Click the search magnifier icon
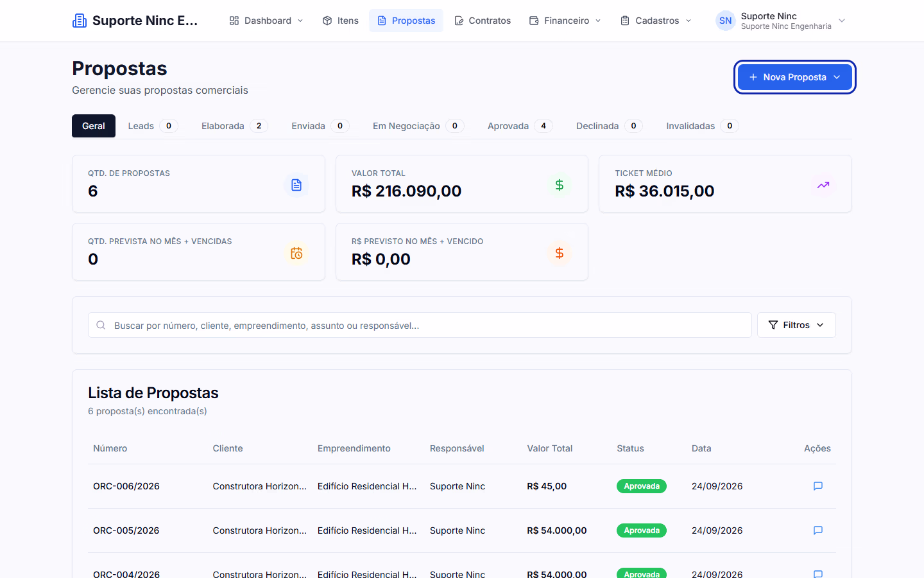The width and height of the screenshot is (924, 578). pyautogui.click(x=101, y=325)
